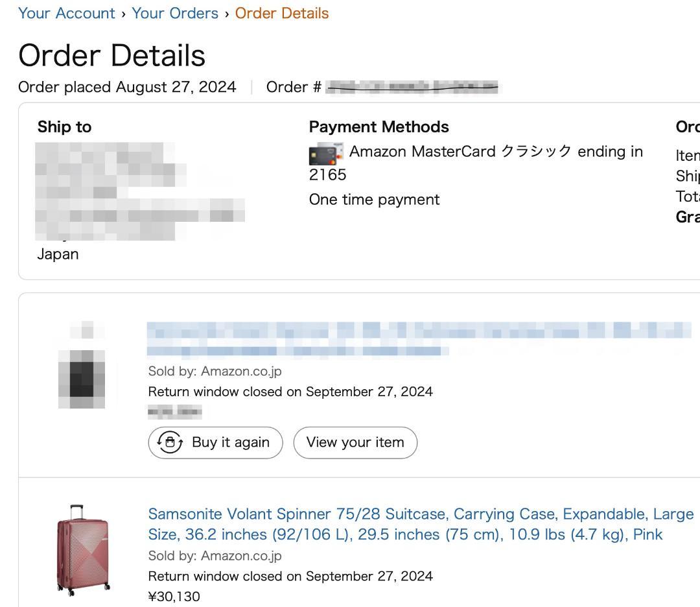The height and width of the screenshot is (607, 700).
Task: Select the order placed date text
Action: coord(127,87)
